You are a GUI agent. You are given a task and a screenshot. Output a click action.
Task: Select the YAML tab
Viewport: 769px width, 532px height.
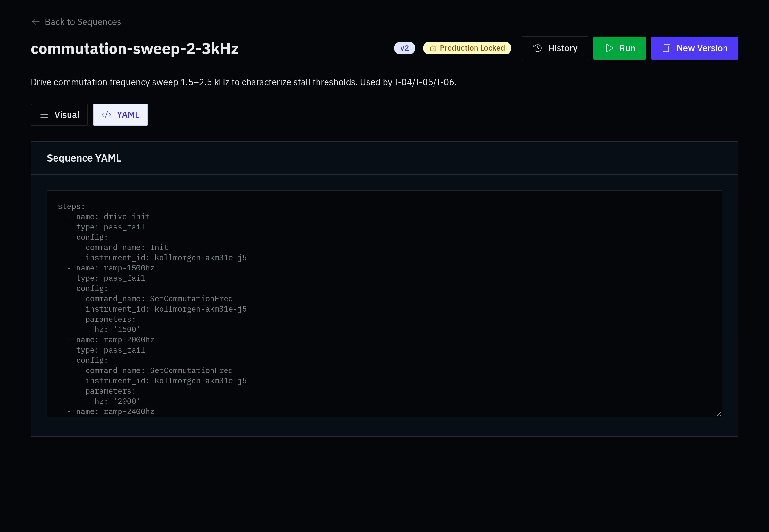pos(120,115)
